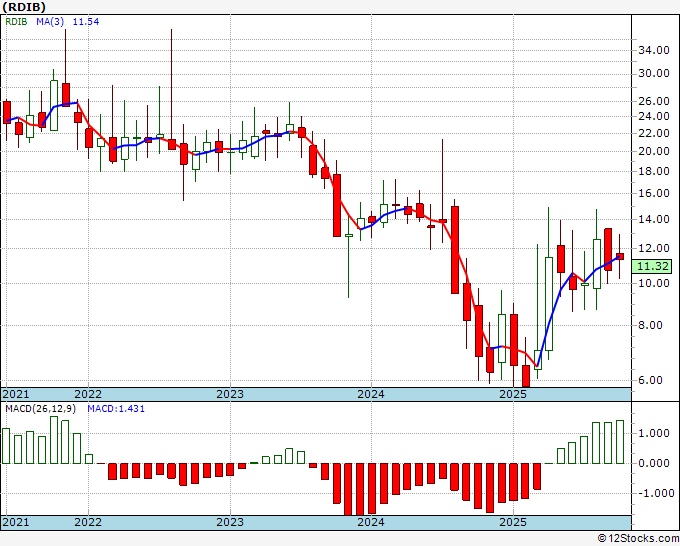
Task: Click 2021 on the price chart timeline
Action: click(16, 394)
